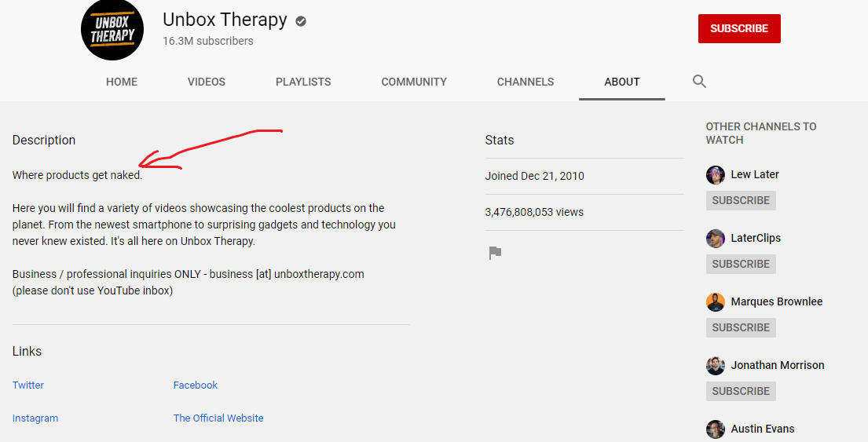Switch to the Videos tab
The height and width of the screenshot is (442, 868).
(x=207, y=82)
